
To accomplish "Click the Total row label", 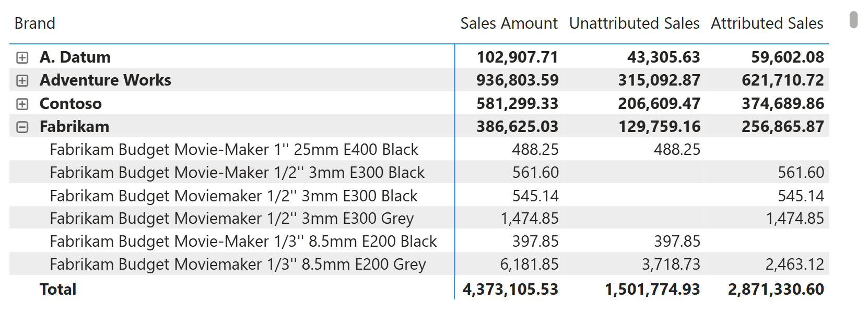I will [57, 290].
